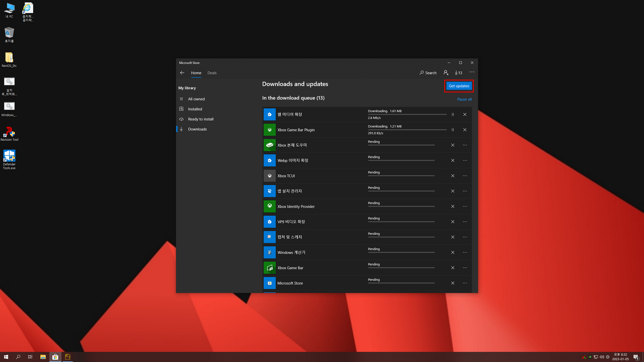644x362 pixels.
Task: Switch to the Home tab
Action: (196, 73)
